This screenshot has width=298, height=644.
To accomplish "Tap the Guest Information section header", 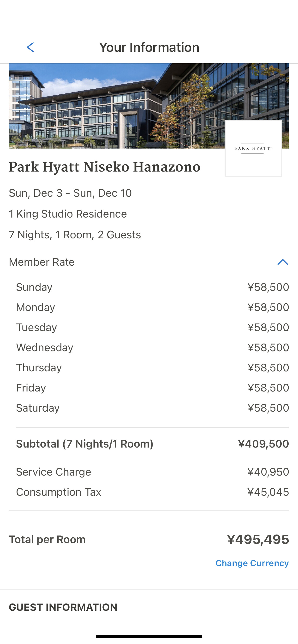I will pyautogui.click(x=63, y=607).
